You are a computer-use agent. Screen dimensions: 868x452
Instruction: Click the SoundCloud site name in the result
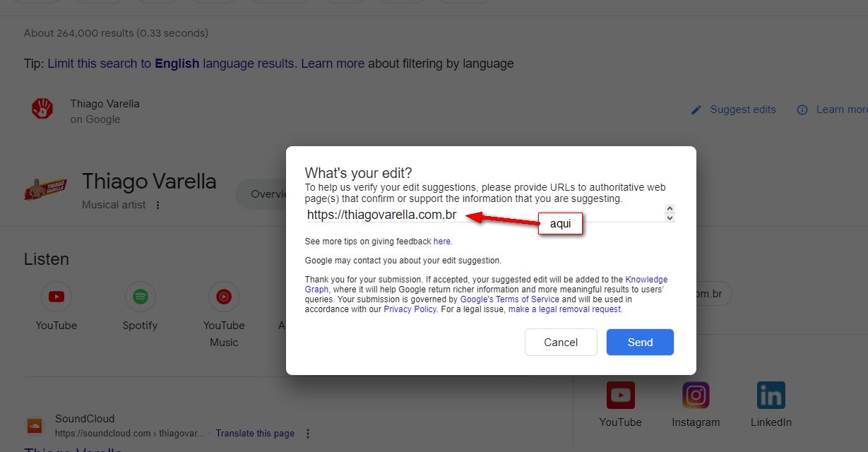(x=85, y=419)
